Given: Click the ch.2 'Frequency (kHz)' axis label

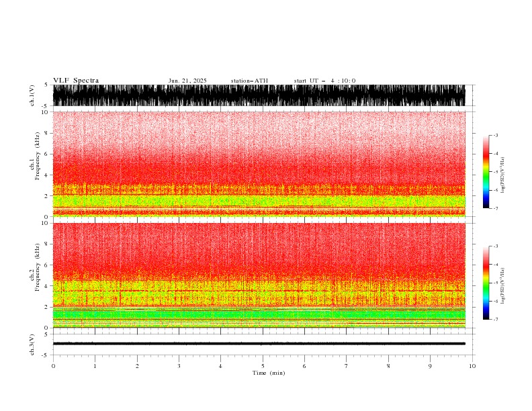Looking at the screenshot, I should (x=38, y=267).
